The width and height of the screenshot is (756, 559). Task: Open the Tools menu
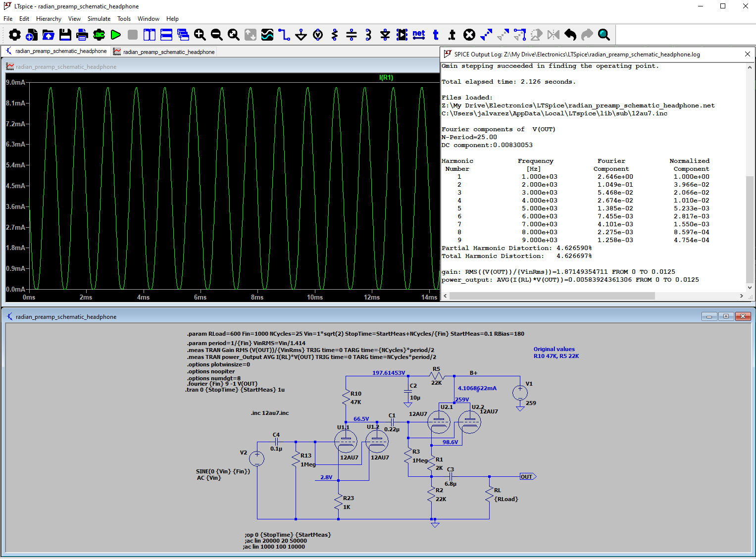click(124, 19)
